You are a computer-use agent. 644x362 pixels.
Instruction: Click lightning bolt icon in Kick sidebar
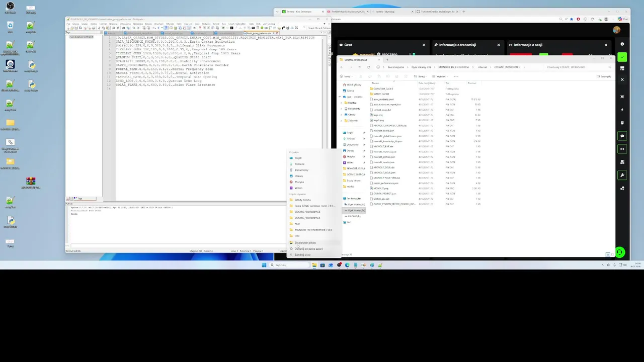pos(622,110)
